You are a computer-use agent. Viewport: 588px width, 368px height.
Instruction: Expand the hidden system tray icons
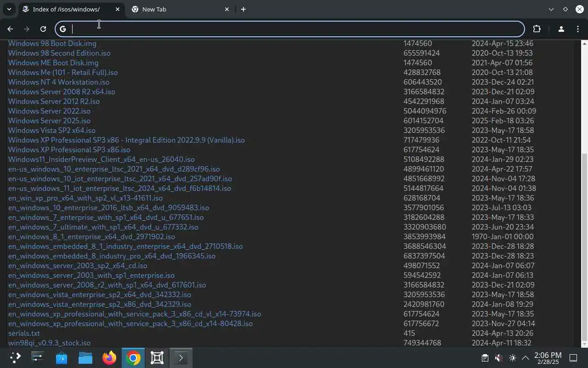click(526, 358)
